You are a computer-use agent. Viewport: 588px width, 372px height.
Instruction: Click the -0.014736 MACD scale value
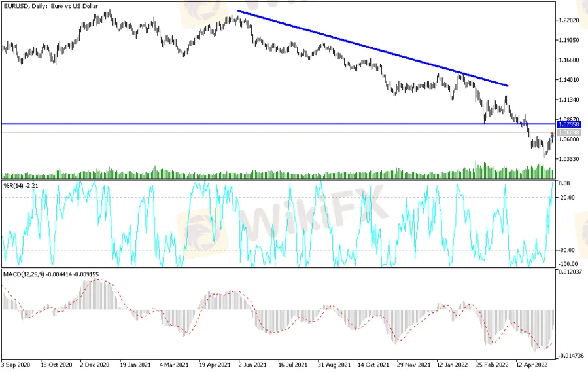click(x=571, y=355)
